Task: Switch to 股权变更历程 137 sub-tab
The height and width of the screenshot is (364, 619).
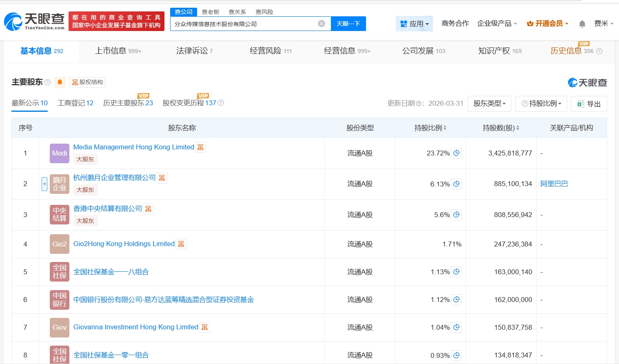Action: [x=189, y=103]
